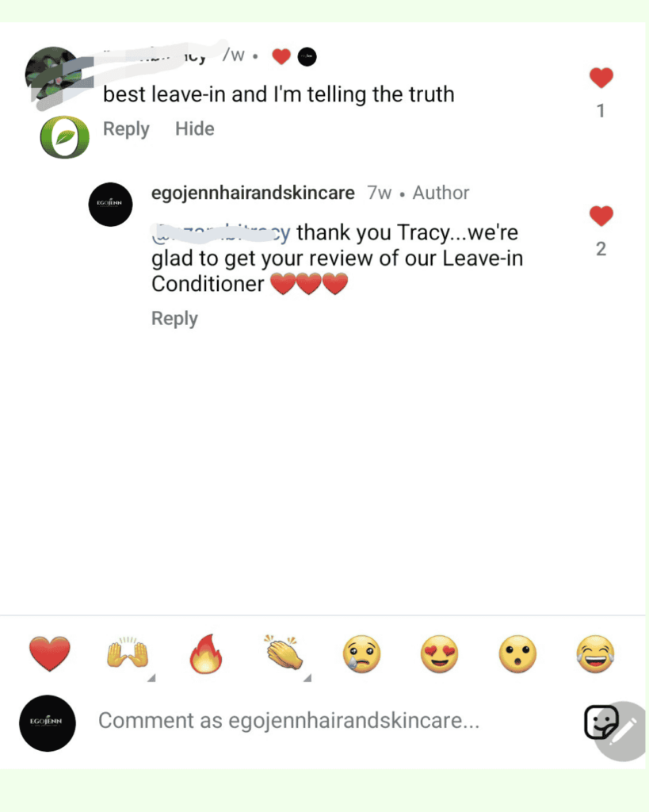Tap the red heart quick-reaction emoji
Viewport: 649px width, 812px height.
50,653
